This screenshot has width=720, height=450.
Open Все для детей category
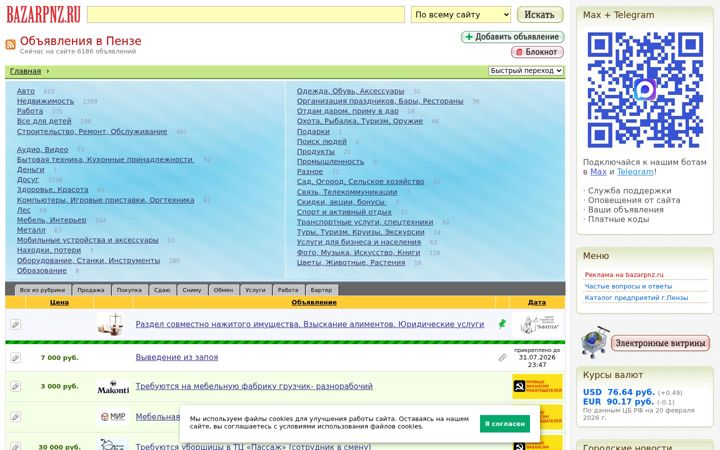coord(44,121)
